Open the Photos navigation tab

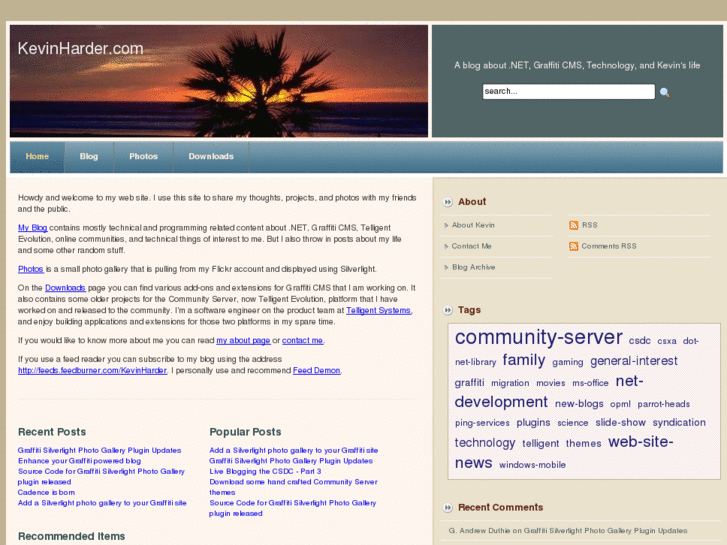(x=143, y=157)
